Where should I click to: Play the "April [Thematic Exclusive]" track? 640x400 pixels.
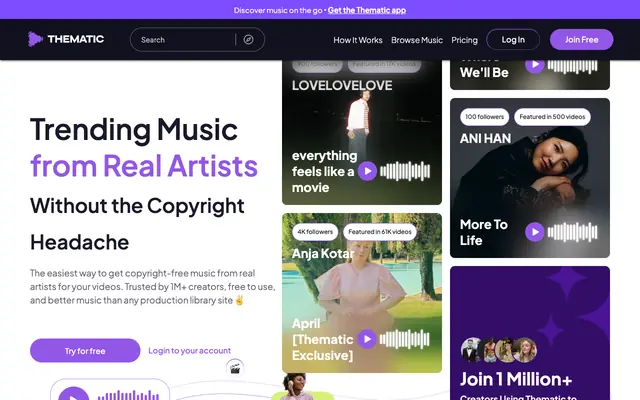tap(367, 339)
